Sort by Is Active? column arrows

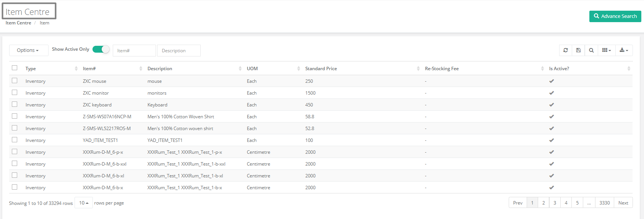coord(629,69)
